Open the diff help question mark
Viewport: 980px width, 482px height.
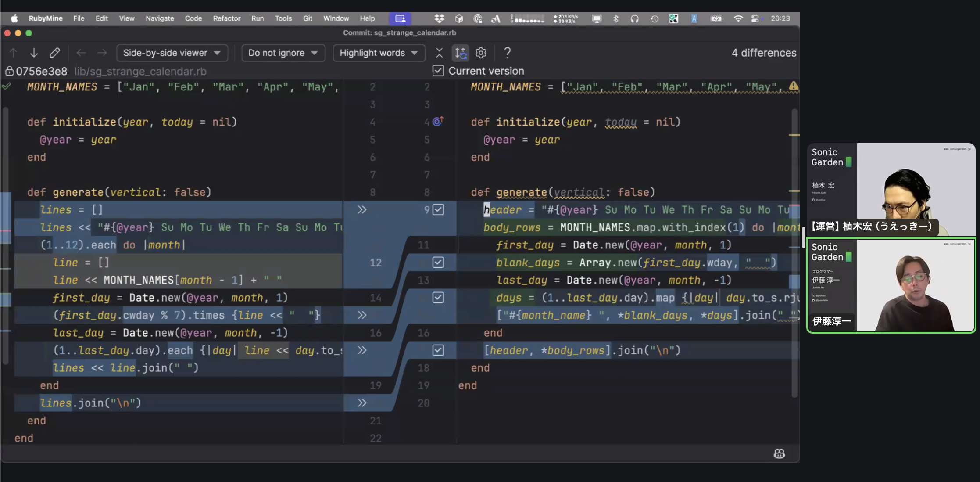pyautogui.click(x=507, y=53)
